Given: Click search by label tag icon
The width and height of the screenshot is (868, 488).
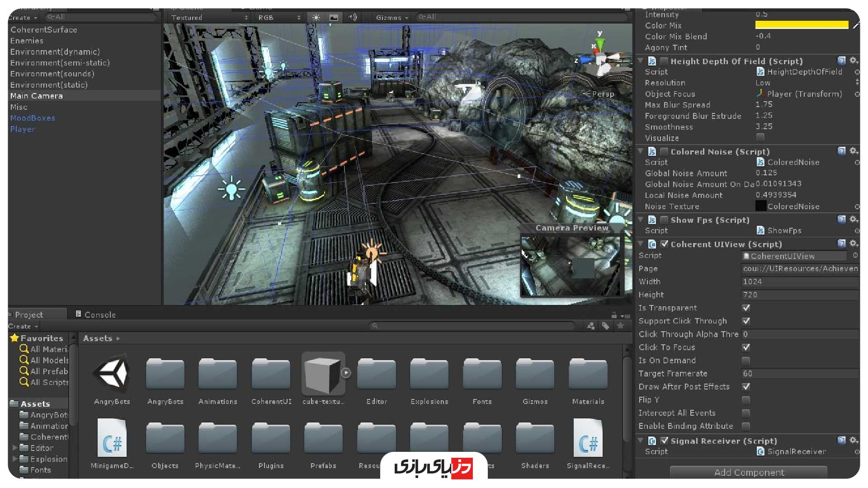Looking at the screenshot, I should click(605, 326).
